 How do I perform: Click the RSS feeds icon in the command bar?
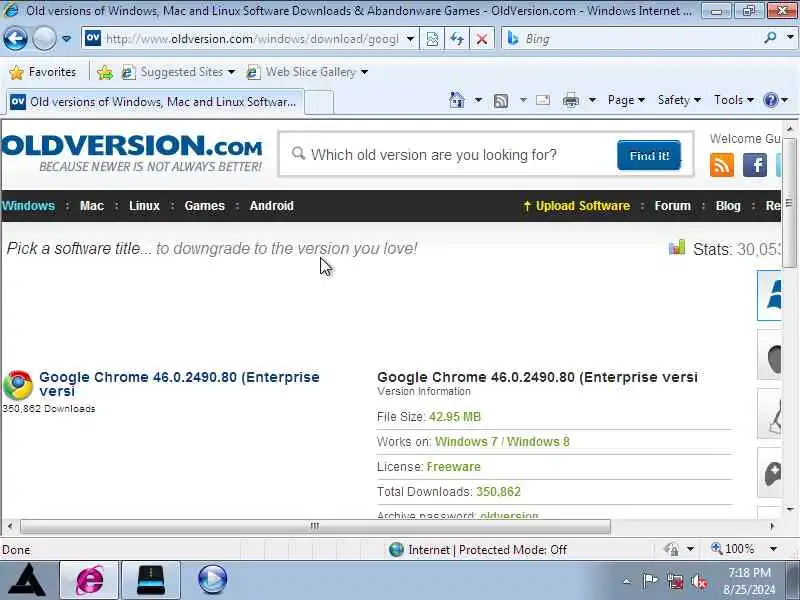click(x=501, y=101)
